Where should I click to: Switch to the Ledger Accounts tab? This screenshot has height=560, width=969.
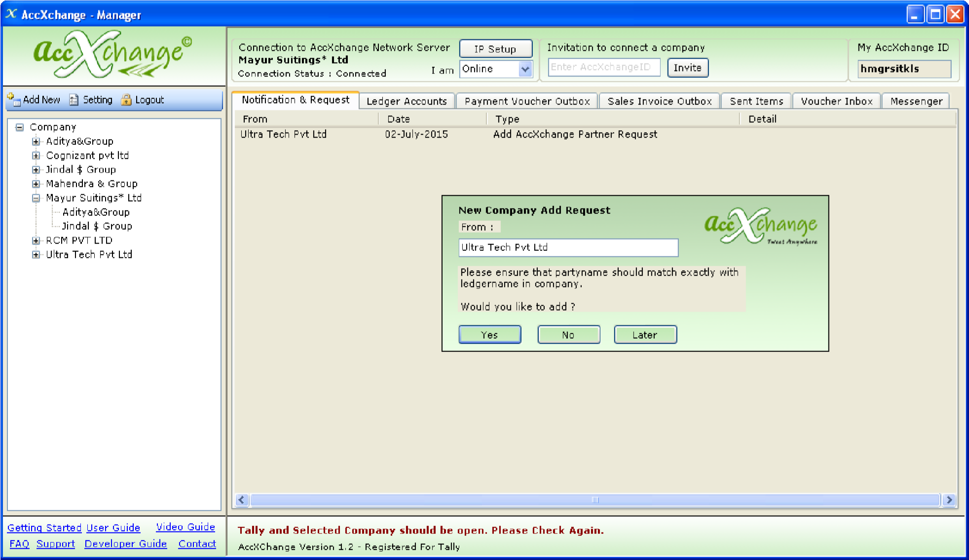tap(407, 101)
